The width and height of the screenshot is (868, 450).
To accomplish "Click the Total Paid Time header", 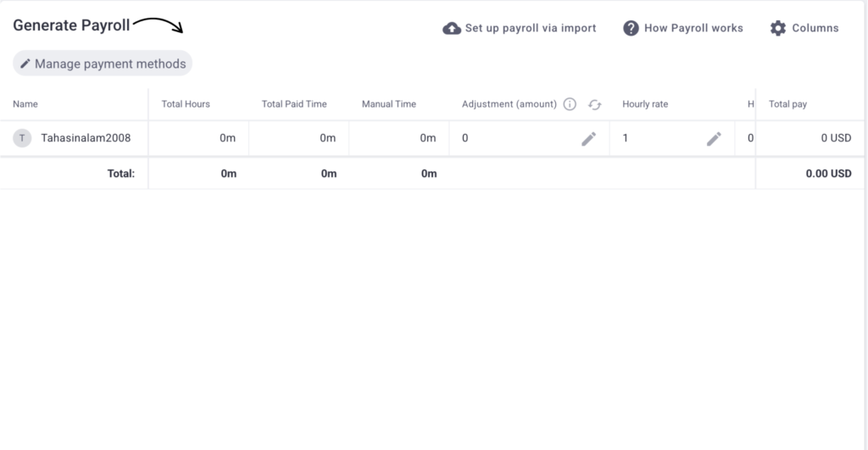I will pos(294,104).
